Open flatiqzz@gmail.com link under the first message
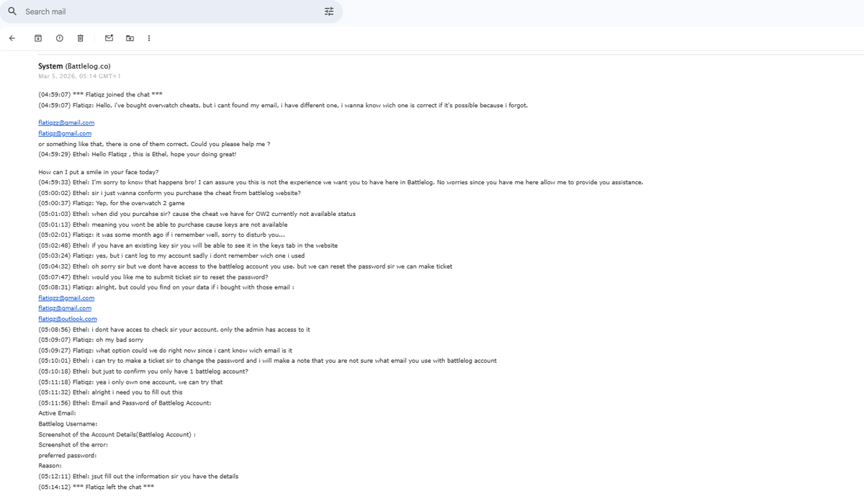Screen dimensions: 864x504 click(66, 122)
